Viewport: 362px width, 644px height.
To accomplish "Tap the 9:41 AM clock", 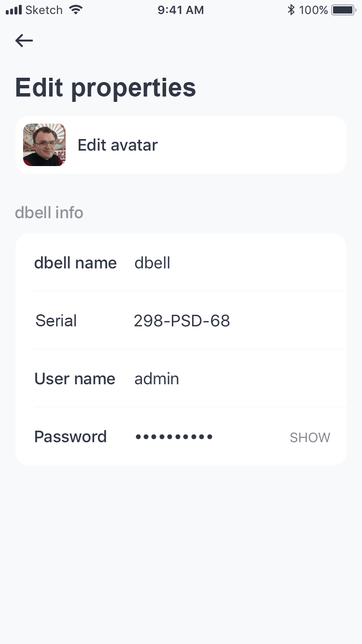I will (x=181, y=10).
